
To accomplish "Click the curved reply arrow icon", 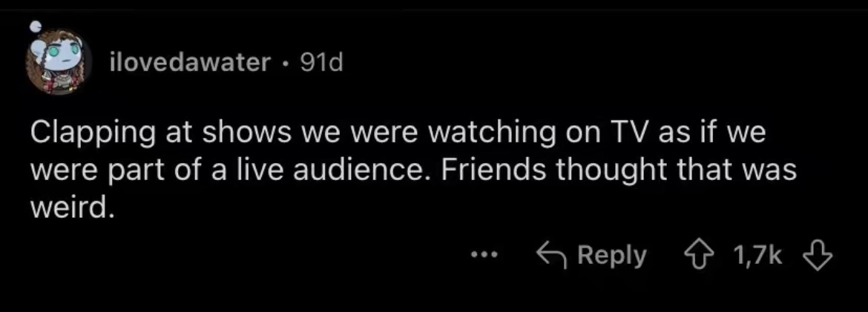I will tap(551, 256).
